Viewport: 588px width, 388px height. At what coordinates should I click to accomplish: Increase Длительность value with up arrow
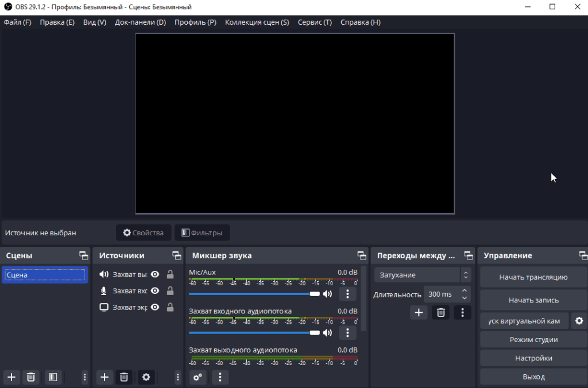click(465, 290)
